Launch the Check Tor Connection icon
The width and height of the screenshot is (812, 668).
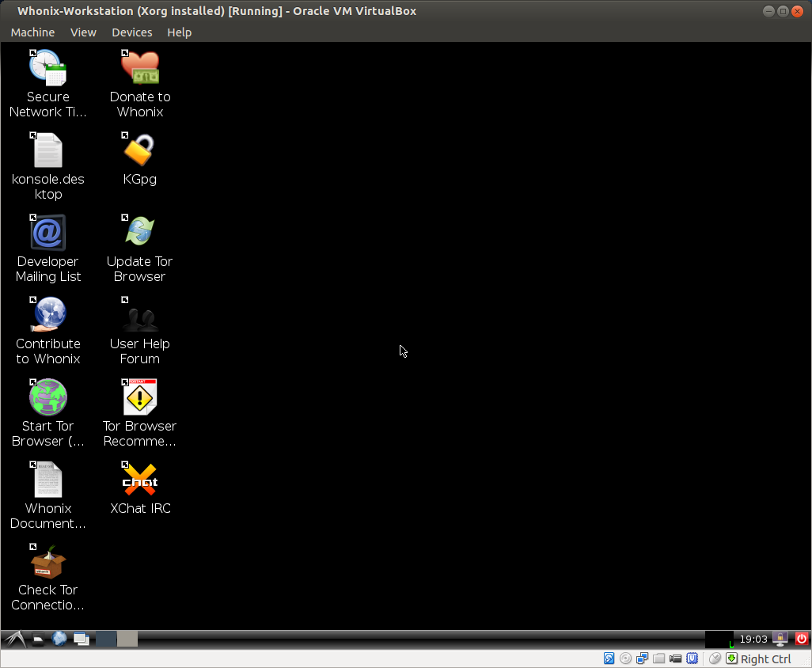click(x=48, y=563)
